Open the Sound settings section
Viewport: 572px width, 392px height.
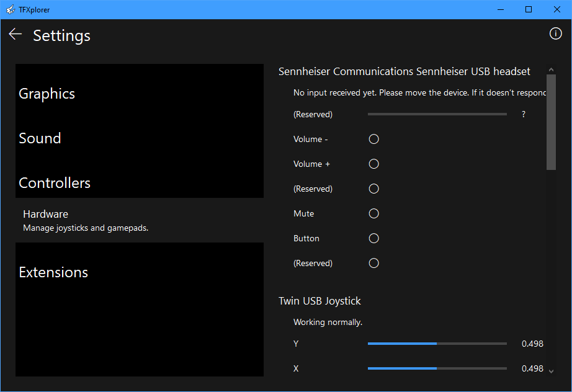40,138
